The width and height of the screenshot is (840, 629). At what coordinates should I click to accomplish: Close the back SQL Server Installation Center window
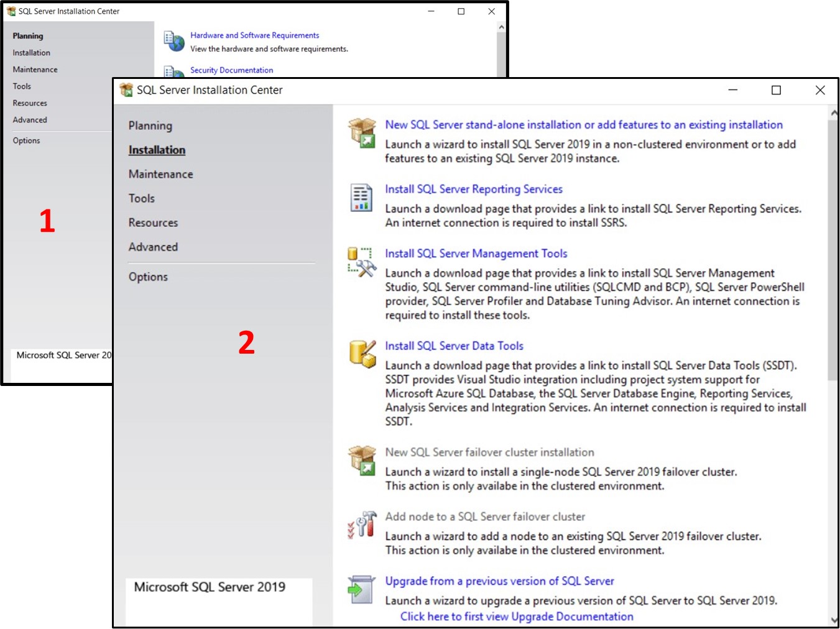pos(491,11)
